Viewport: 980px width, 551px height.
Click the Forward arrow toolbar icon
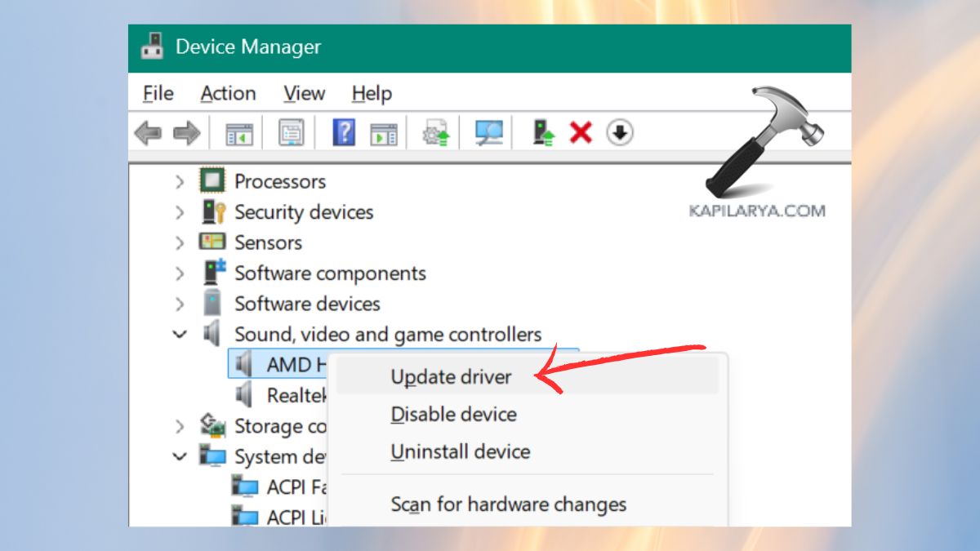(187, 133)
